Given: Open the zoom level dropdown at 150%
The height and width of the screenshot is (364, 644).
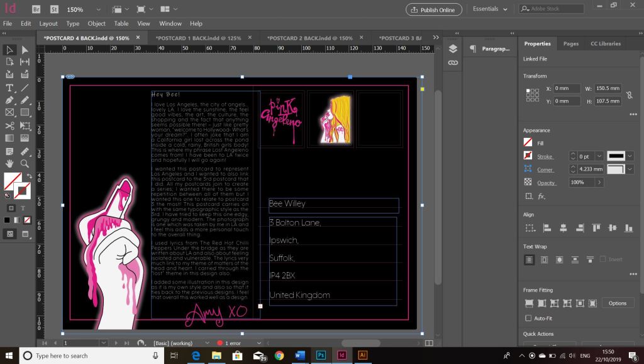Looking at the screenshot, I should coord(97,9).
